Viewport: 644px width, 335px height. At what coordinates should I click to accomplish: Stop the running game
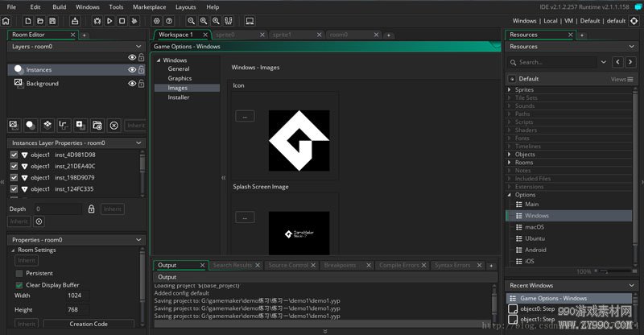(122, 21)
